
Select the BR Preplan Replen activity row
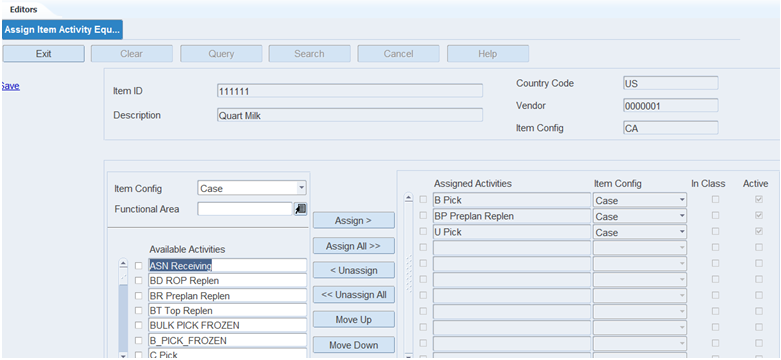(x=228, y=296)
